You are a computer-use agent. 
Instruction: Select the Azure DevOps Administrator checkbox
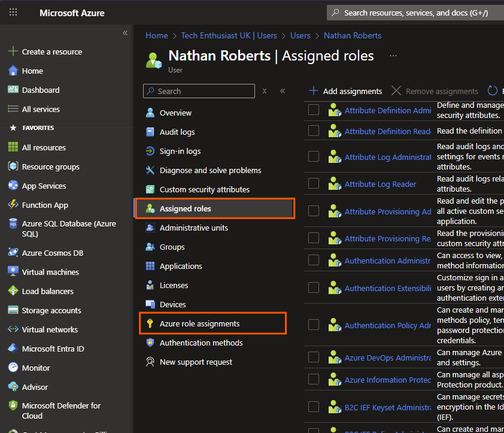(x=314, y=358)
